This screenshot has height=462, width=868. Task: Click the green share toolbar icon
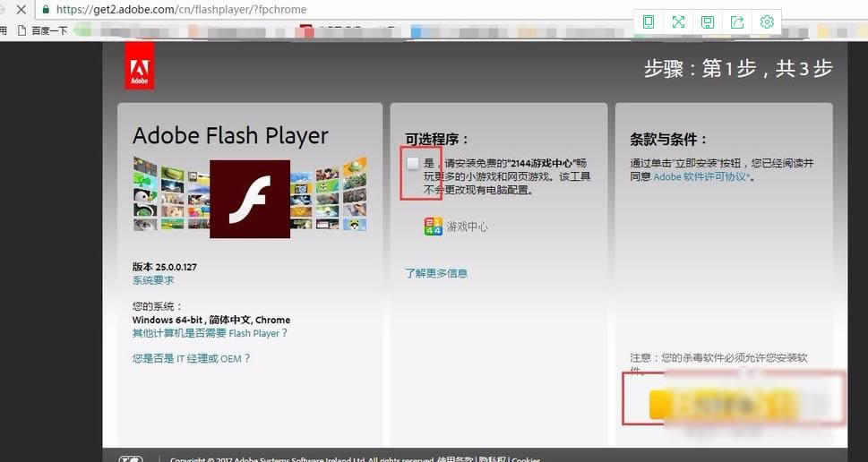[x=737, y=22]
